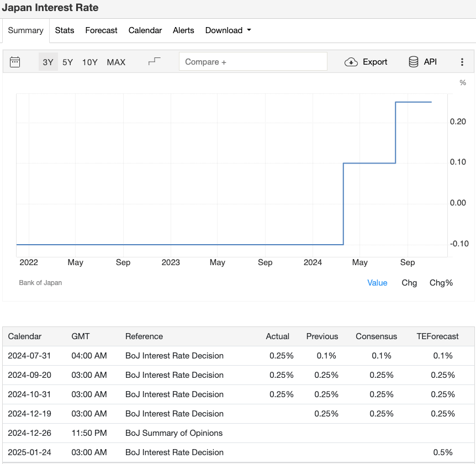Open the calendar date range picker icon
This screenshot has height=464, width=476.
point(15,62)
